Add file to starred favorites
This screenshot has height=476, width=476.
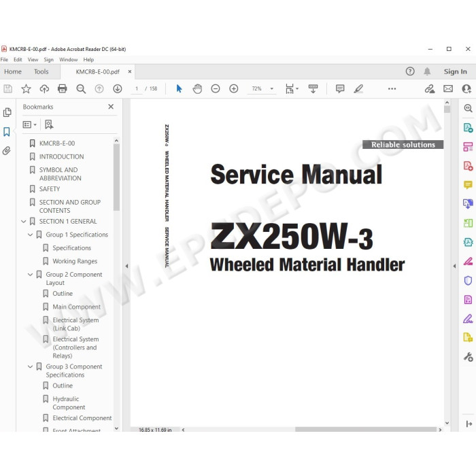[x=26, y=88]
